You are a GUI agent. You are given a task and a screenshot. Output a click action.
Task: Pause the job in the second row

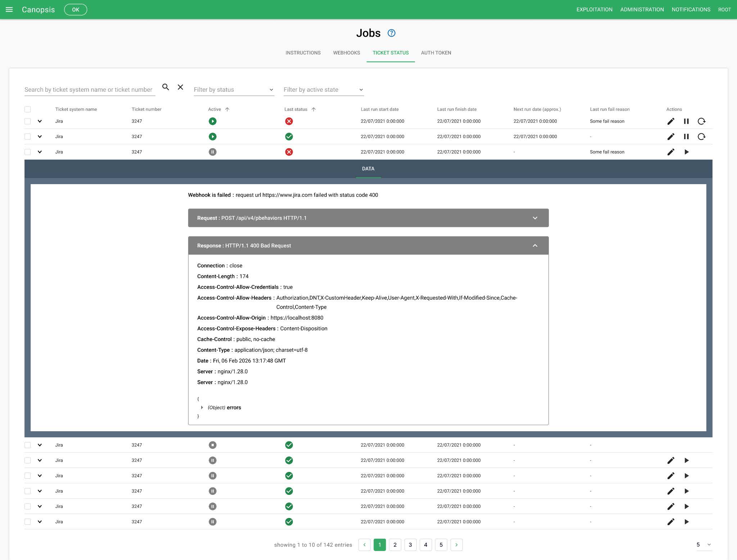click(x=686, y=137)
